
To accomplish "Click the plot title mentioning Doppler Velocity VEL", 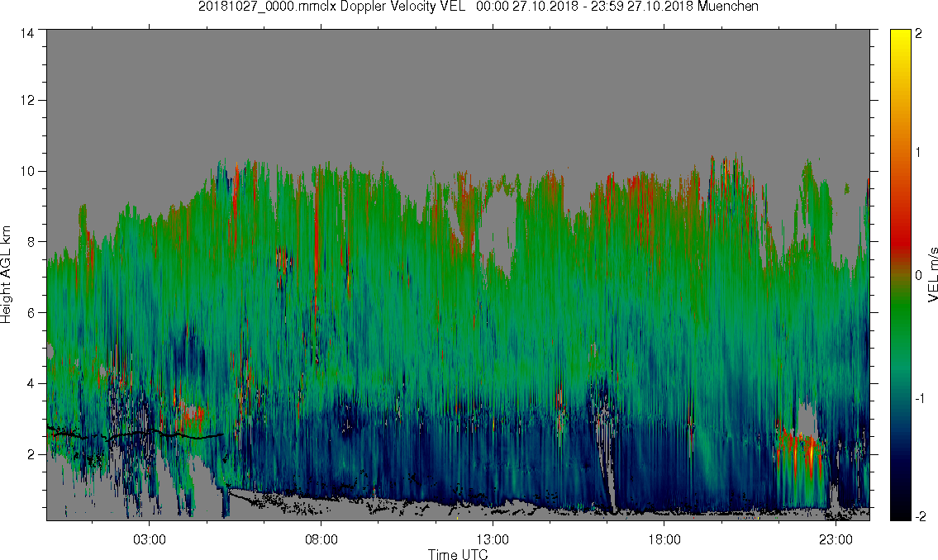I will click(479, 7).
